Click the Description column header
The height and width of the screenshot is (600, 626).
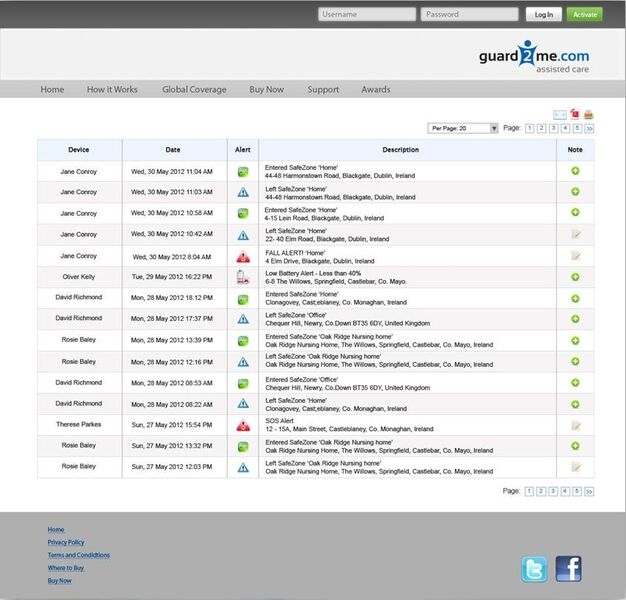tap(407, 150)
